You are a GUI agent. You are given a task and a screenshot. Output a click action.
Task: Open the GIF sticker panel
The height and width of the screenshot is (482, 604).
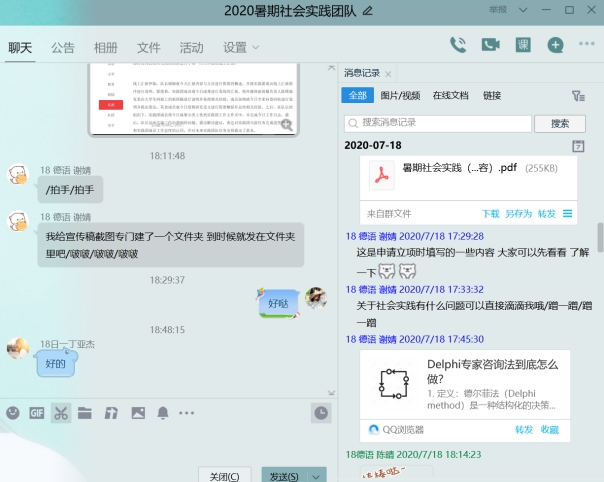[x=37, y=412]
